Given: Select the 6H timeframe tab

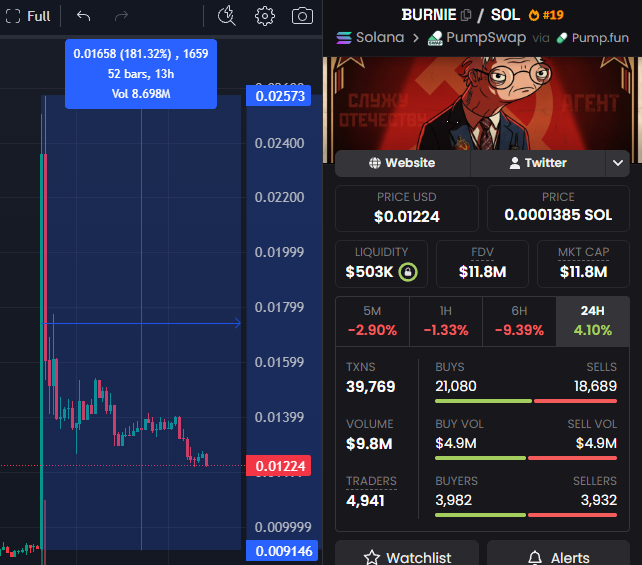Looking at the screenshot, I should coord(519,321).
